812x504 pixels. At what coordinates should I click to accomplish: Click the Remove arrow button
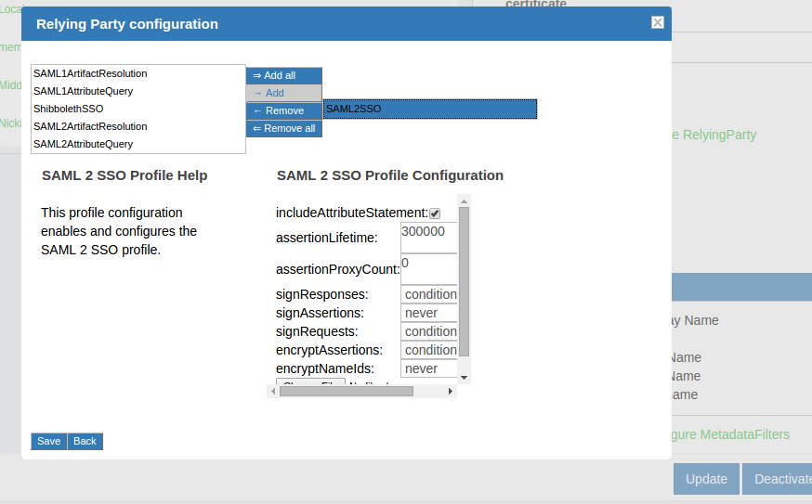tap(283, 110)
